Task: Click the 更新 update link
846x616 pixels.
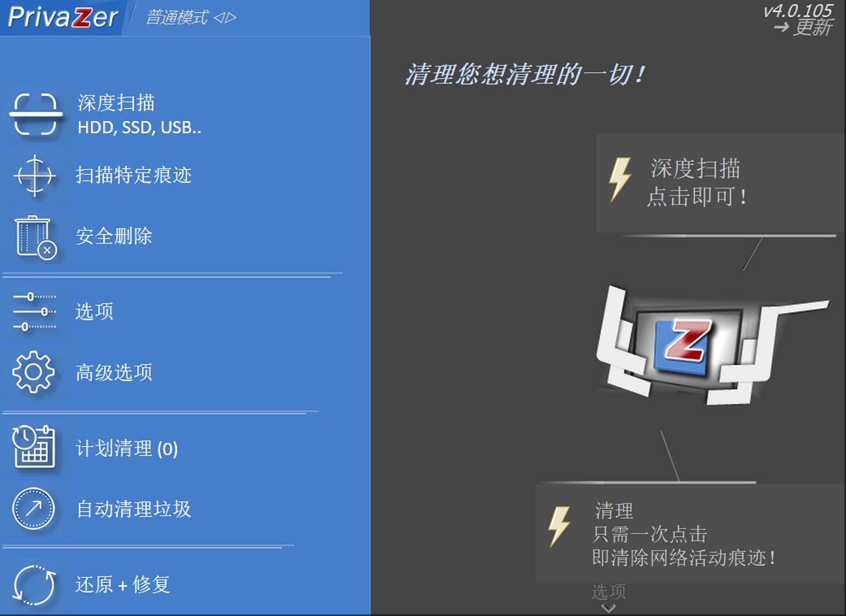Action: tap(803, 28)
